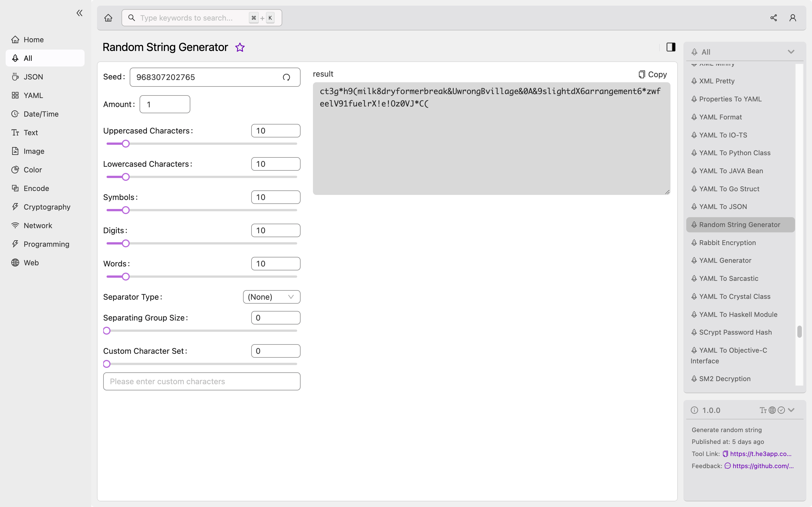Drag the Digits count slider
812x507 pixels.
tap(126, 243)
